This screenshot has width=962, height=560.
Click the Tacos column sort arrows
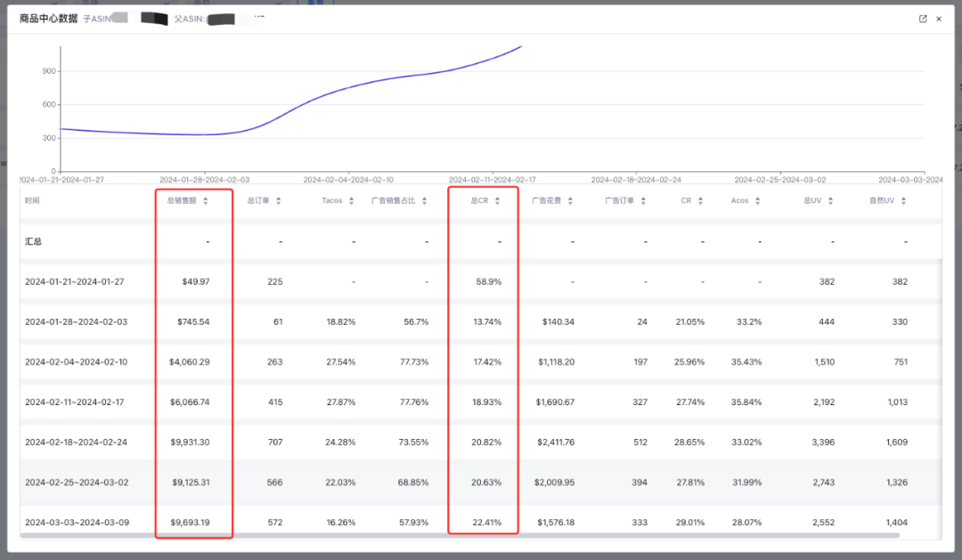click(x=352, y=201)
